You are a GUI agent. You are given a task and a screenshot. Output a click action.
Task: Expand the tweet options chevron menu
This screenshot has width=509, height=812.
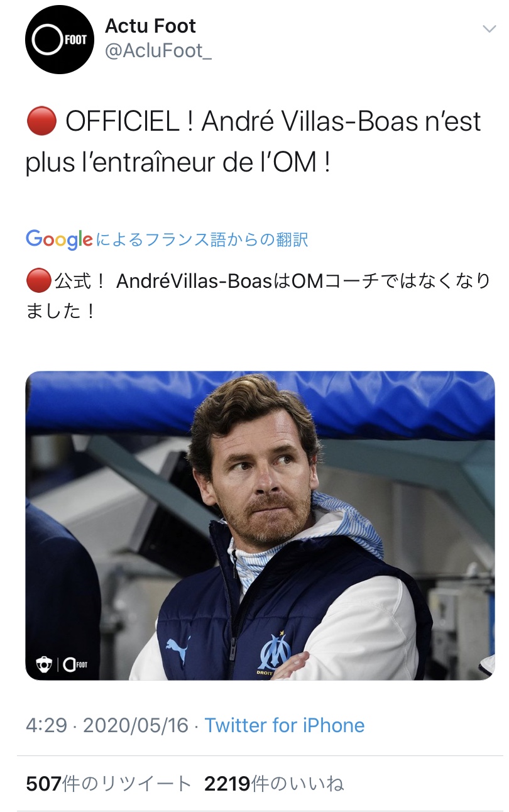point(489,29)
